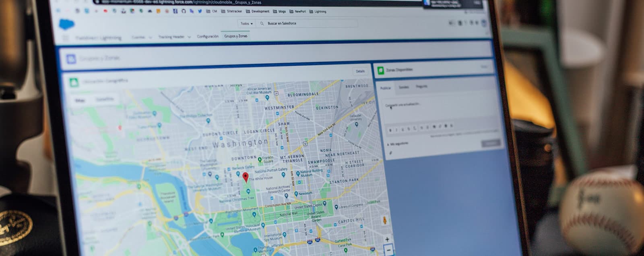Open the NewPort bookmark folder

[297, 11]
